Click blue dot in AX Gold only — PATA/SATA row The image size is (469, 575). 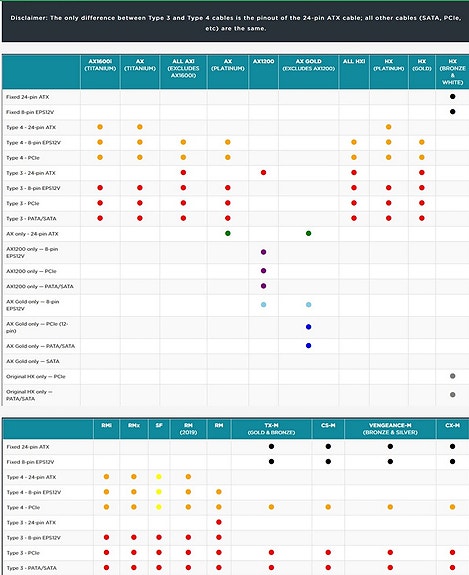[308, 345]
